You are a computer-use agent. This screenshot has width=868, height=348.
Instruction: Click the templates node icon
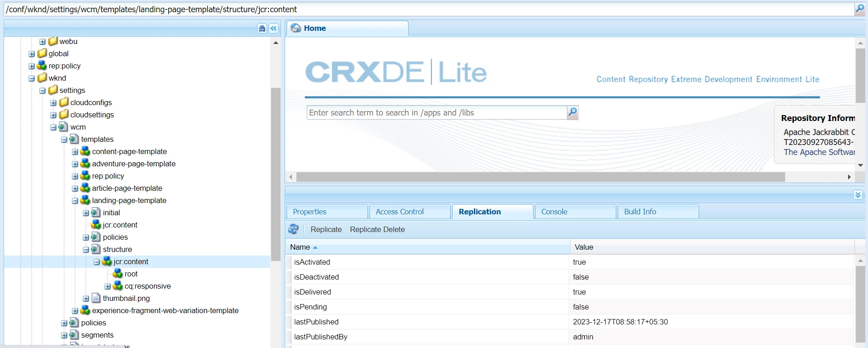click(x=75, y=139)
